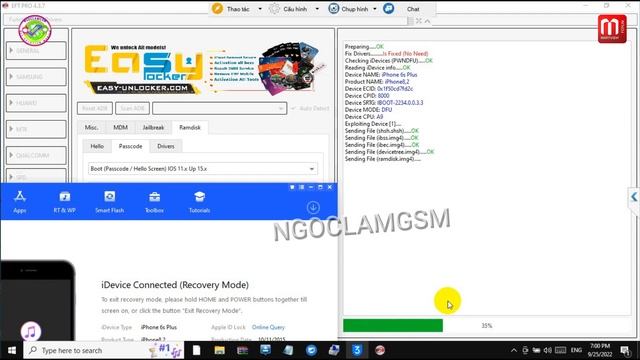Switch to the Hello sub-tab
This screenshot has width=640, height=360.
pyautogui.click(x=97, y=146)
